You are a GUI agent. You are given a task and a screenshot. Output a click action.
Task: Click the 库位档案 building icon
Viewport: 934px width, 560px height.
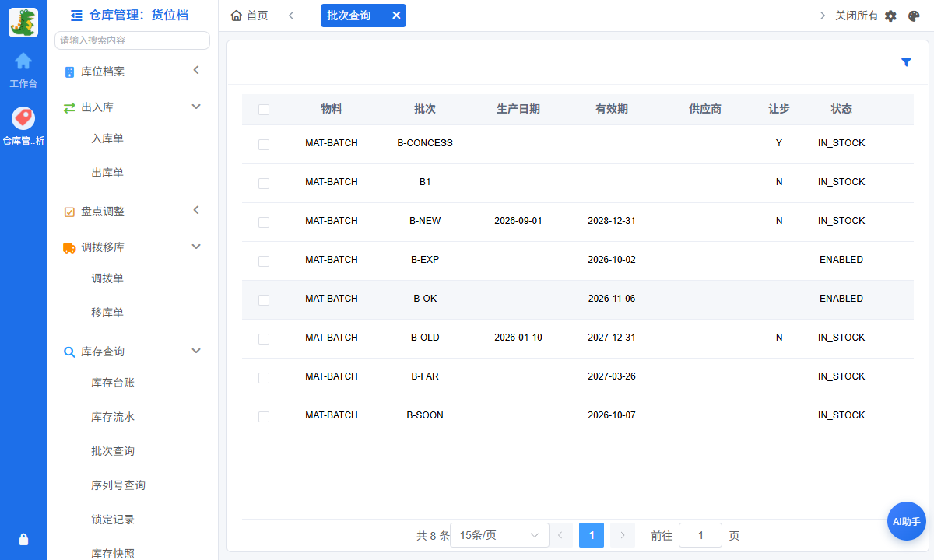(69, 72)
